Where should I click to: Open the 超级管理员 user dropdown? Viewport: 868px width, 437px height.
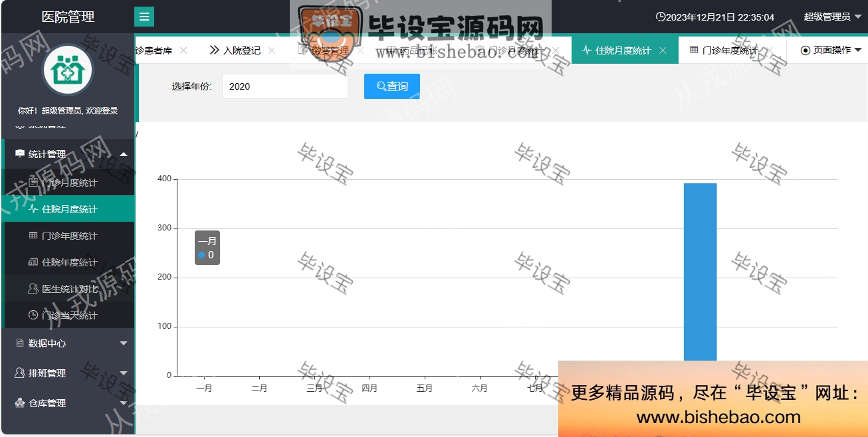coord(832,17)
